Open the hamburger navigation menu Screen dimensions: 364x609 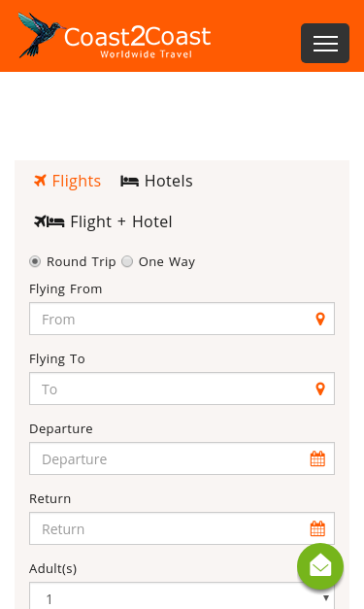[325, 43]
